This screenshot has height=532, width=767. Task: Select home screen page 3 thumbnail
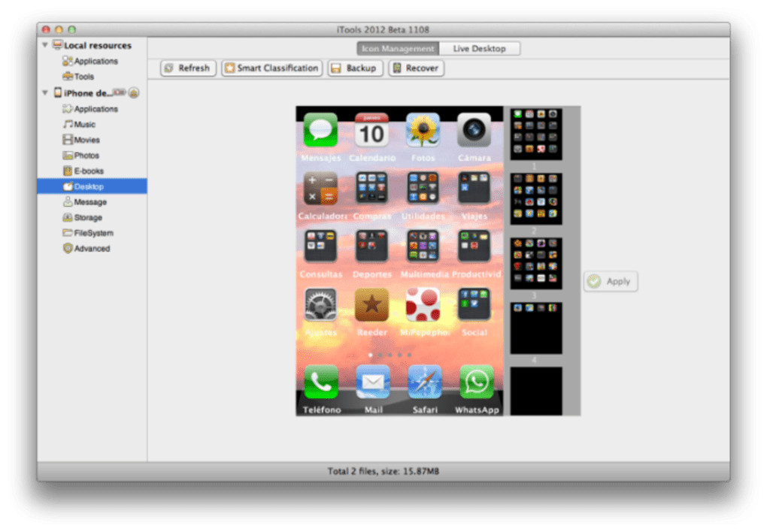click(x=536, y=263)
